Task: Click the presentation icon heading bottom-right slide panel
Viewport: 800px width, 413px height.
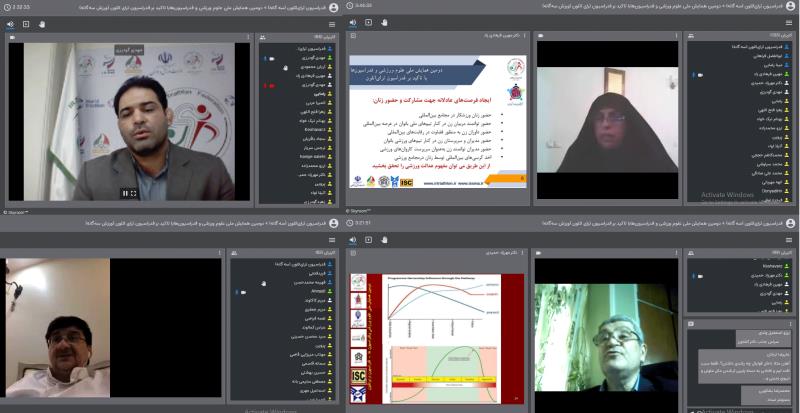Action: 353,253
